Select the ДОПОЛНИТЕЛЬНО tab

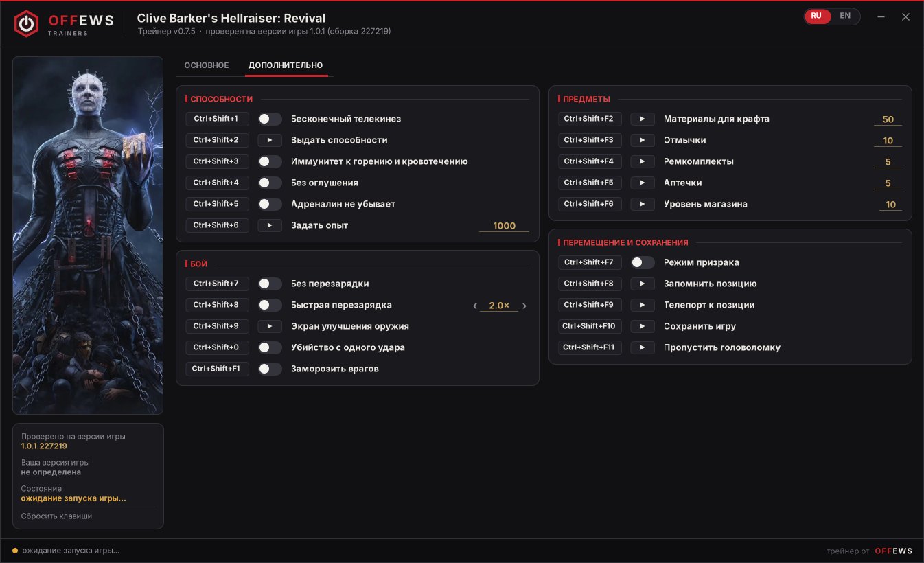coord(286,65)
